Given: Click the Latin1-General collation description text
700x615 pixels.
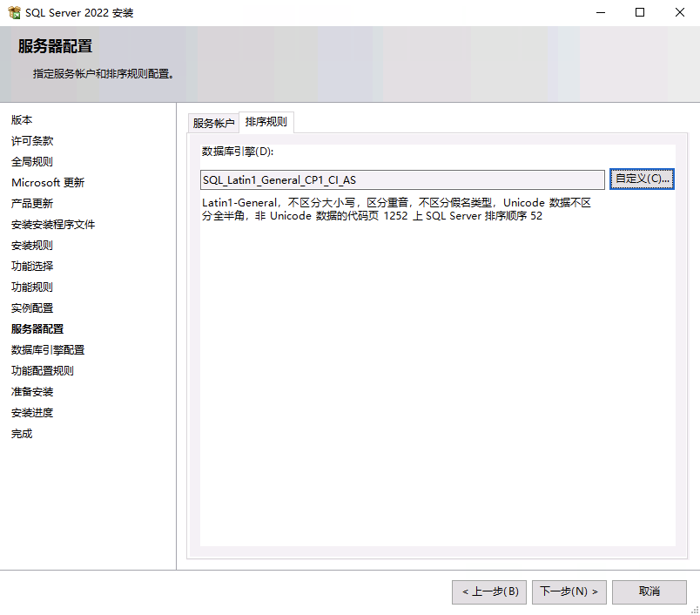Looking at the screenshot, I should pyautogui.click(x=396, y=209).
